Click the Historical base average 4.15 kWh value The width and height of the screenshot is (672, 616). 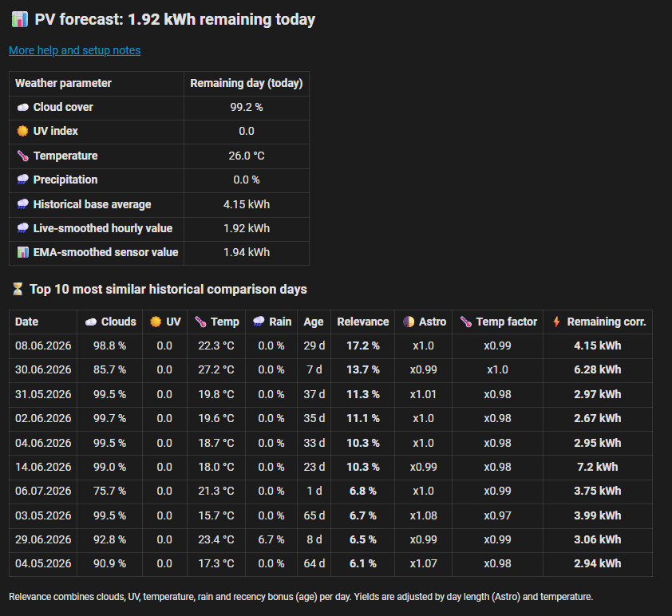pos(247,204)
